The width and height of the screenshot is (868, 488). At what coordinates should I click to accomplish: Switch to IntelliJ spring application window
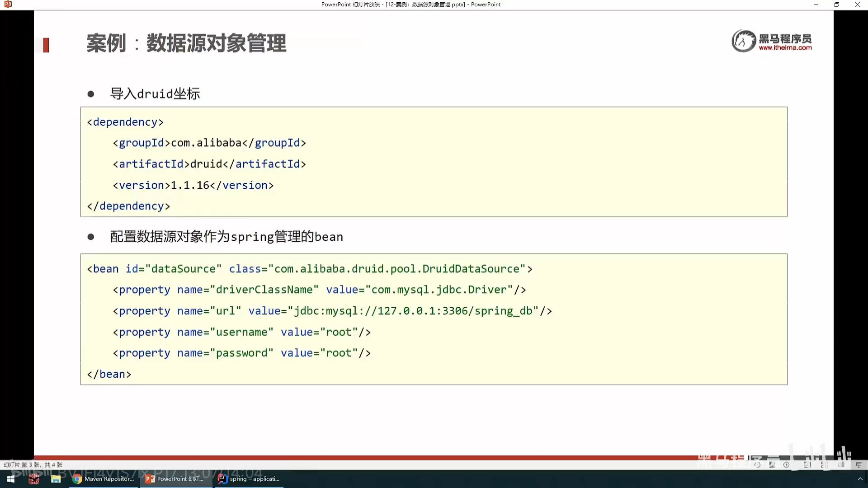point(249,479)
